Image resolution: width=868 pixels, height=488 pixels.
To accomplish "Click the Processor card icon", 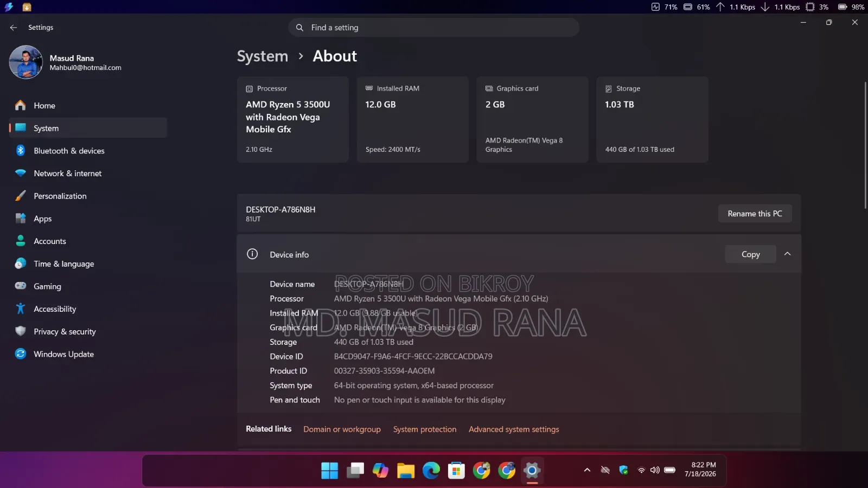I will click(x=250, y=88).
